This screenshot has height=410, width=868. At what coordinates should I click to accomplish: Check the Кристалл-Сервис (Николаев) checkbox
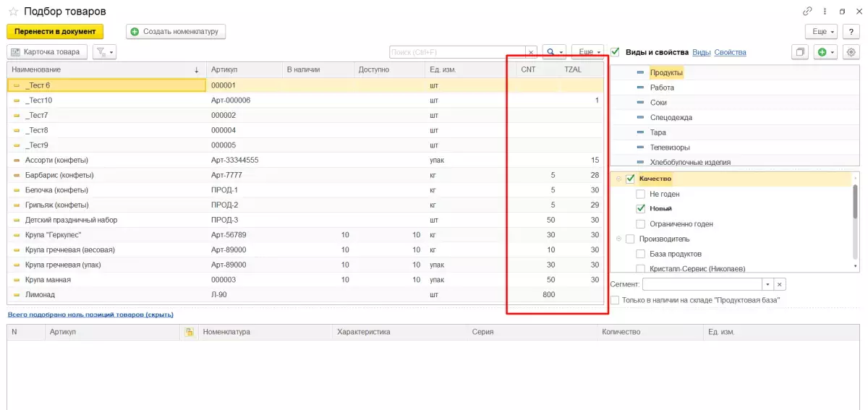coord(640,268)
